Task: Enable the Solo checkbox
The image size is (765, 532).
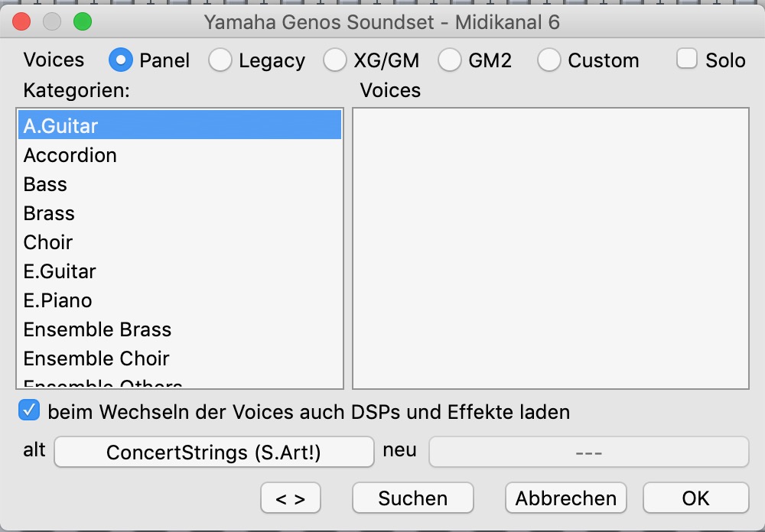Action: (x=686, y=59)
